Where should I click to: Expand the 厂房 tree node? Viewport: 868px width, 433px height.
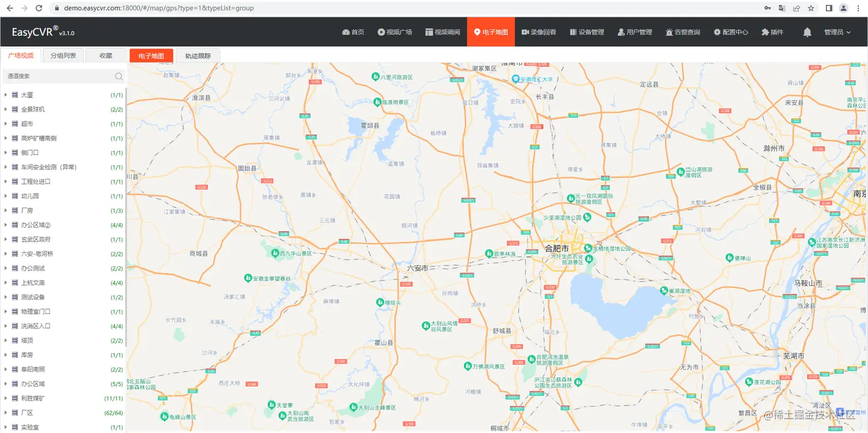pos(6,210)
